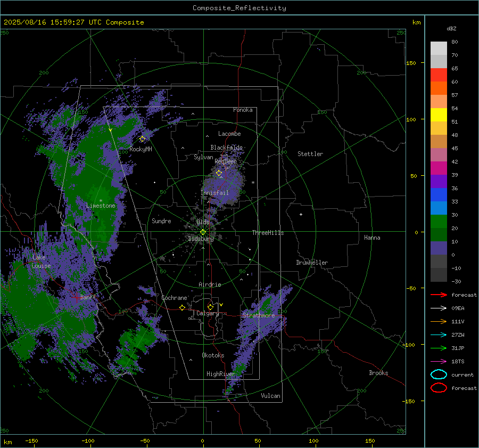Click the dBZ legend heading

tap(451, 29)
